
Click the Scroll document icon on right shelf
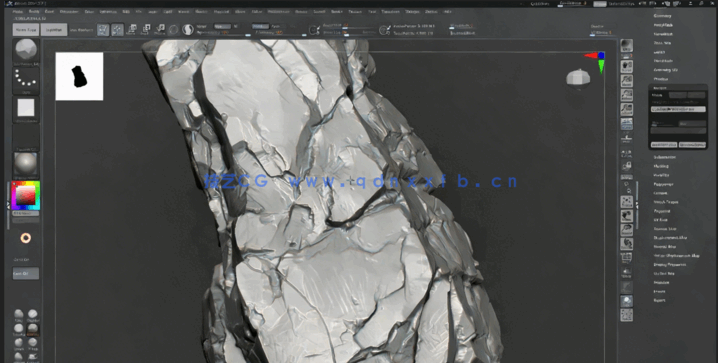coord(626,66)
